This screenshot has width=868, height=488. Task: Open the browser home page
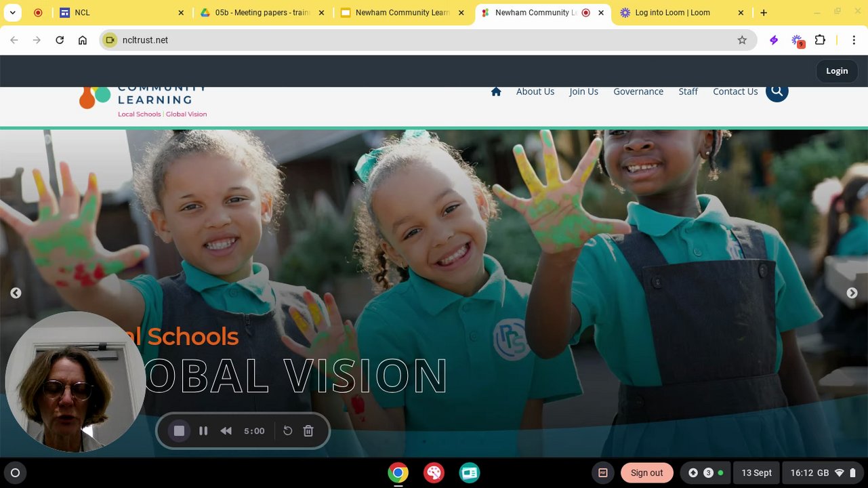[83, 40]
